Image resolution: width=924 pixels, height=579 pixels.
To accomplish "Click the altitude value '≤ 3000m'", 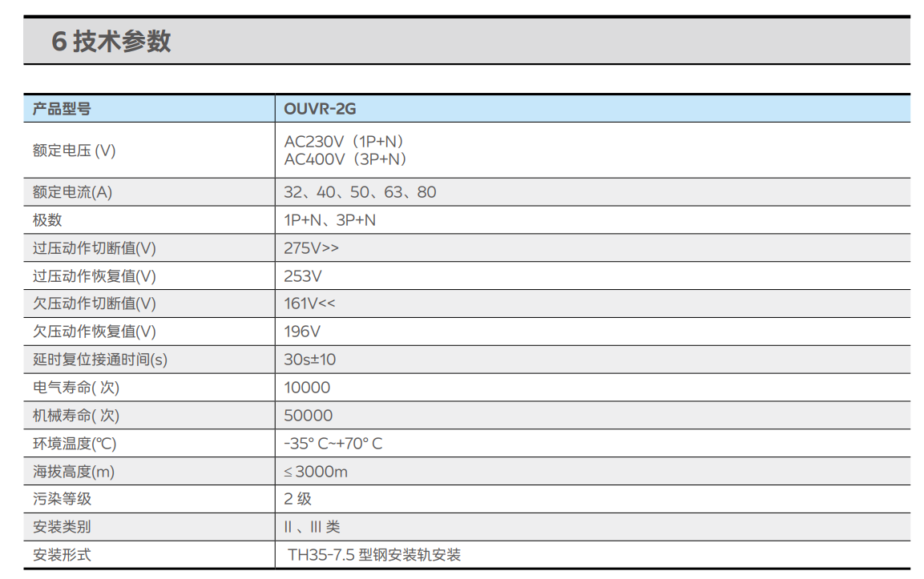I will click(316, 472).
